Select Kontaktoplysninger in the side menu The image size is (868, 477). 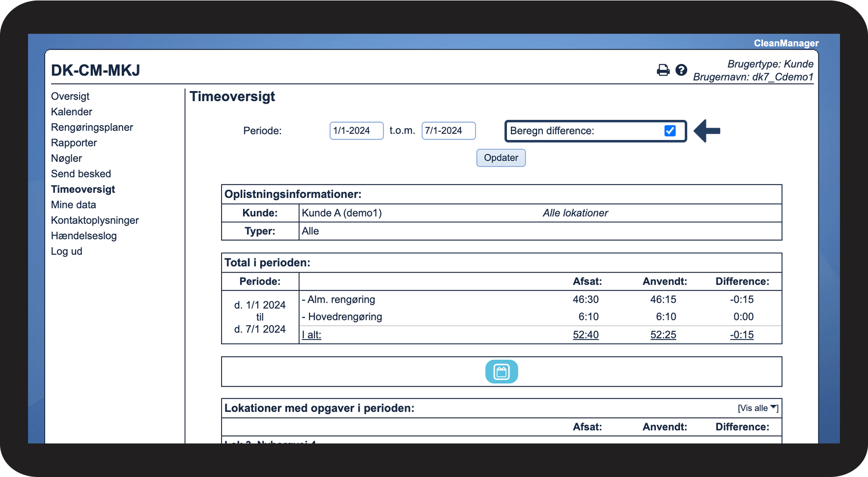coord(95,220)
